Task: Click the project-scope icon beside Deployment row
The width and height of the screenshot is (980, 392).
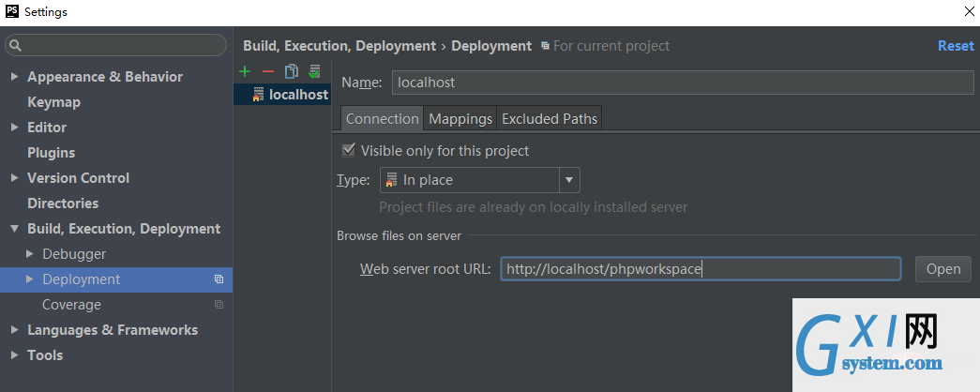Action: pyautogui.click(x=219, y=279)
